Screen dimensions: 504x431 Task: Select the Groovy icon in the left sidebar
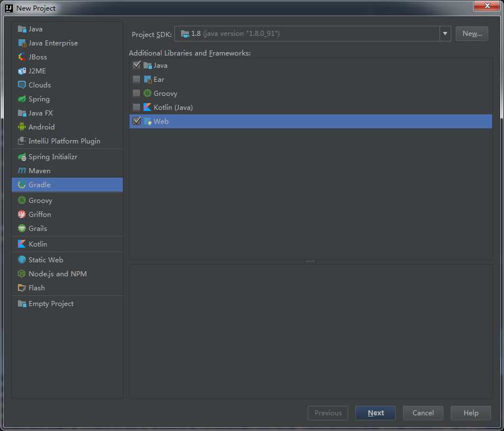pos(22,201)
